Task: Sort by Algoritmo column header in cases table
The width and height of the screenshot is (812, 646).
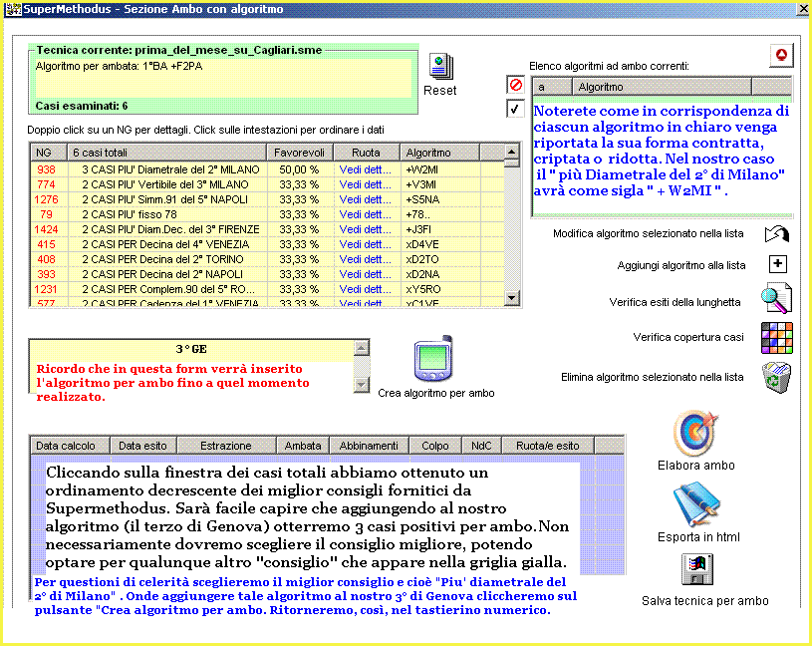Action: coord(439,153)
